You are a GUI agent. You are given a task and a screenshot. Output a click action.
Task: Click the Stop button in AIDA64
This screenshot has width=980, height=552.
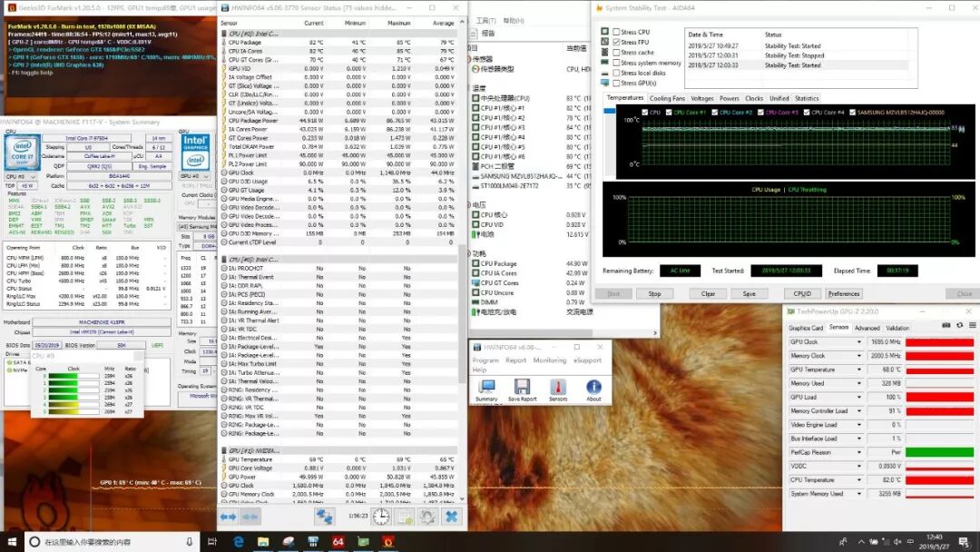click(654, 293)
